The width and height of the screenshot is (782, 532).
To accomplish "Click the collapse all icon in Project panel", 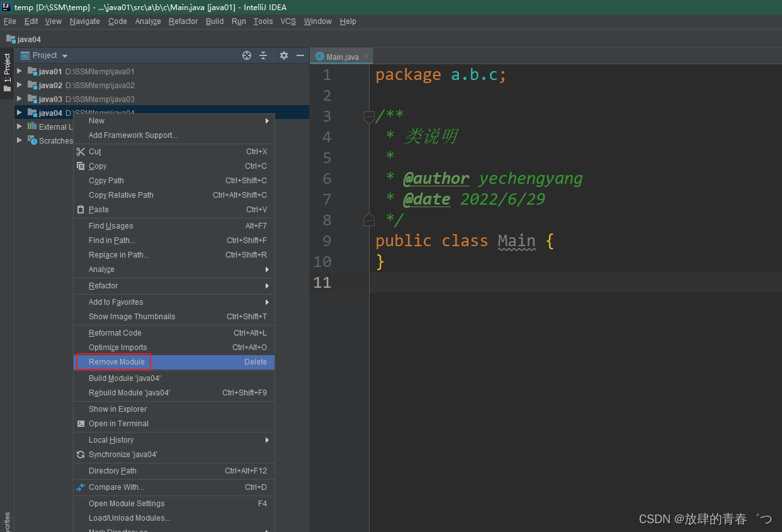I will click(263, 55).
